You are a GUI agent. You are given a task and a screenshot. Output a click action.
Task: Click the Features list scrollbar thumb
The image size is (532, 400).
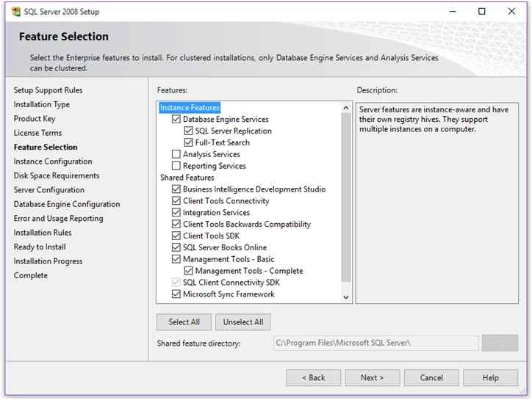346,197
